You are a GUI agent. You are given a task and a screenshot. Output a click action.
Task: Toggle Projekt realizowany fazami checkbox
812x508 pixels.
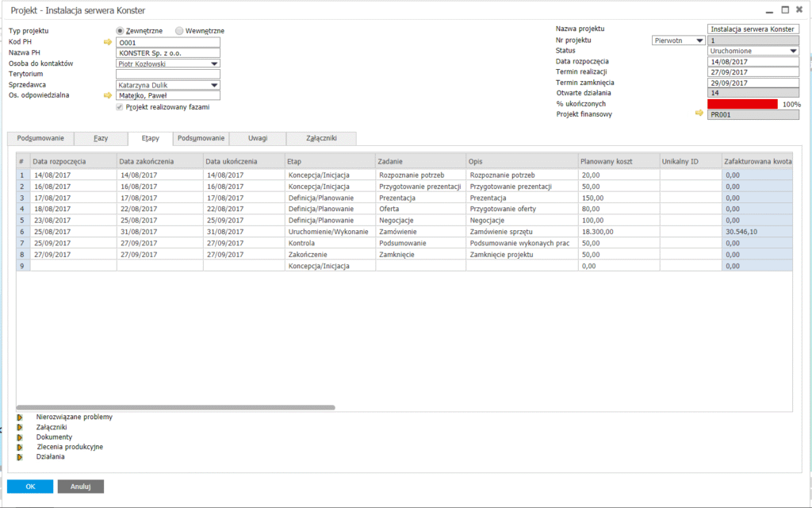click(x=121, y=106)
